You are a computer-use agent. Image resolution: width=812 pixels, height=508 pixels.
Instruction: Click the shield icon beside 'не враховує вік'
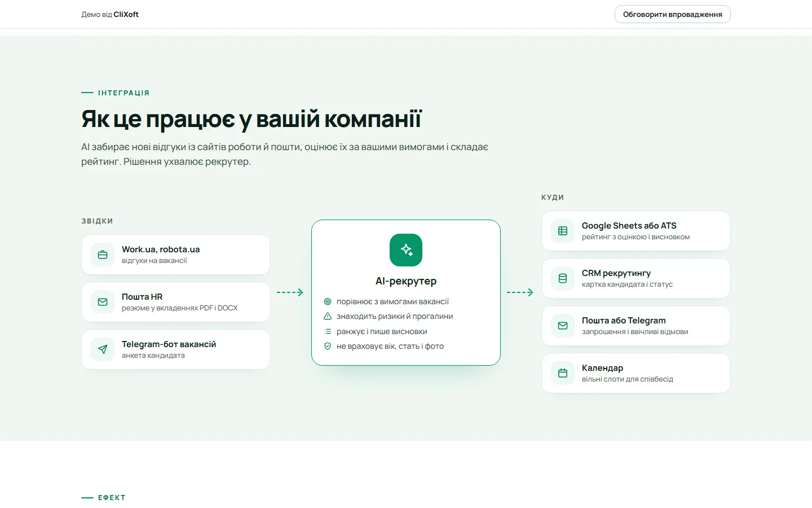[x=328, y=346]
